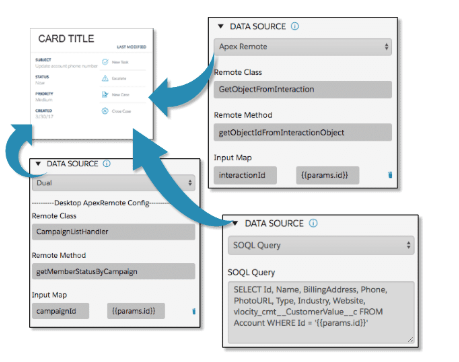Click the interactionId input map key field
This screenshot has width=459, height=362.
[245, 175]
